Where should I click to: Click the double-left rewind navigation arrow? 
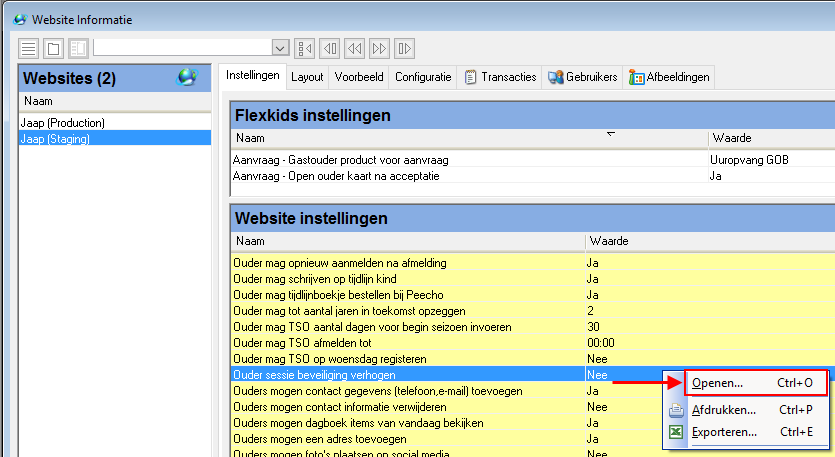pyautogui.click(x=355, y=48)
